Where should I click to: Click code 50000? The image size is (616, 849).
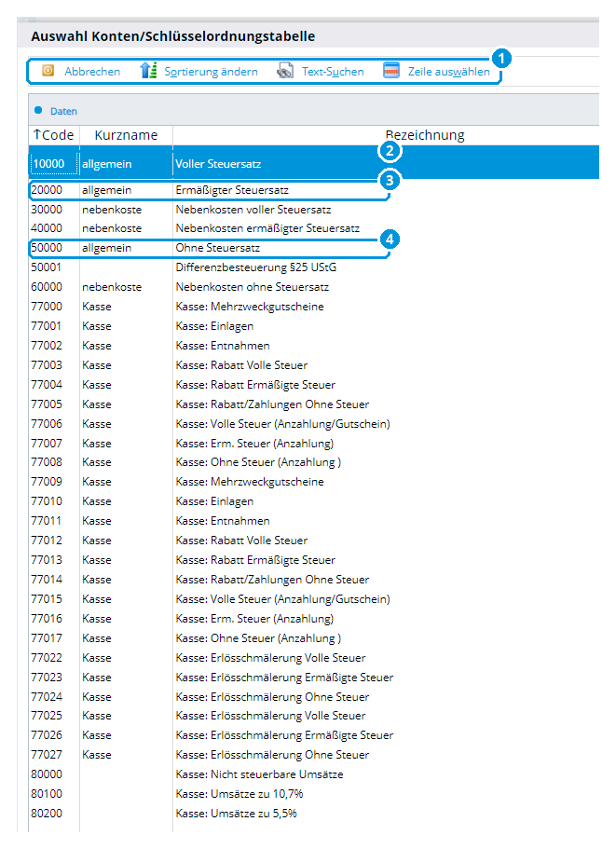point(47,248)
